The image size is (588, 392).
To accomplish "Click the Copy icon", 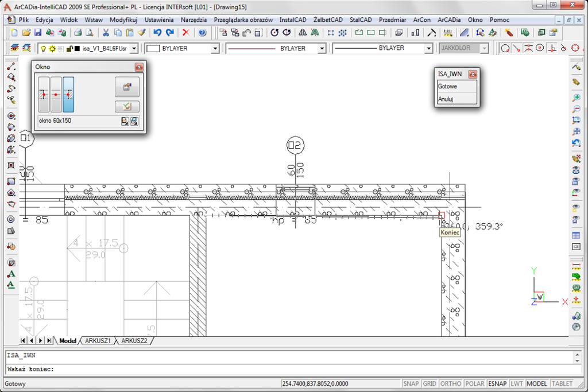I will [118, 33].
